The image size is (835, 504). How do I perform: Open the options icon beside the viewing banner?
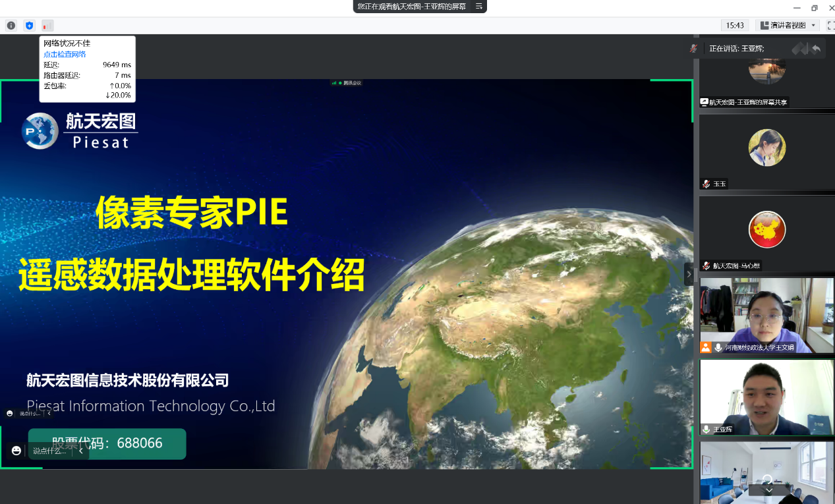pos(479,7)
